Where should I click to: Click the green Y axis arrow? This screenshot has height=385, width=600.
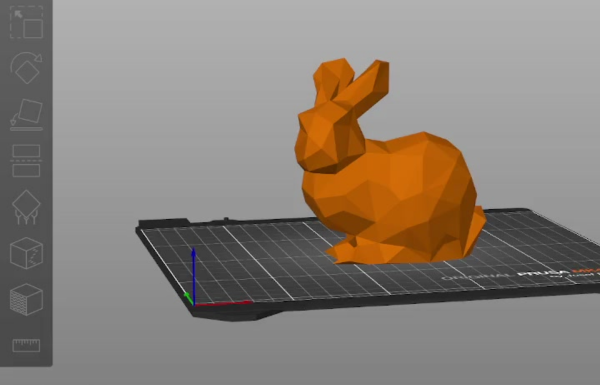189,298
